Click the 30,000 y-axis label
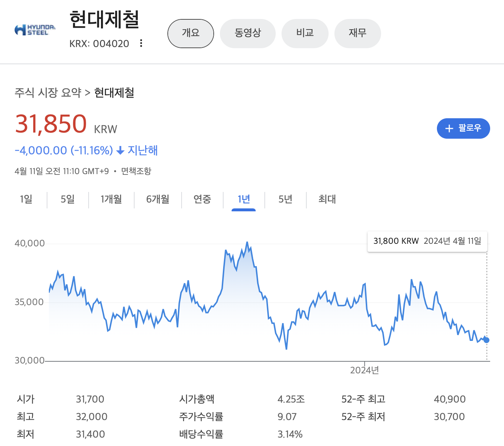 click(x=29, y=361)
